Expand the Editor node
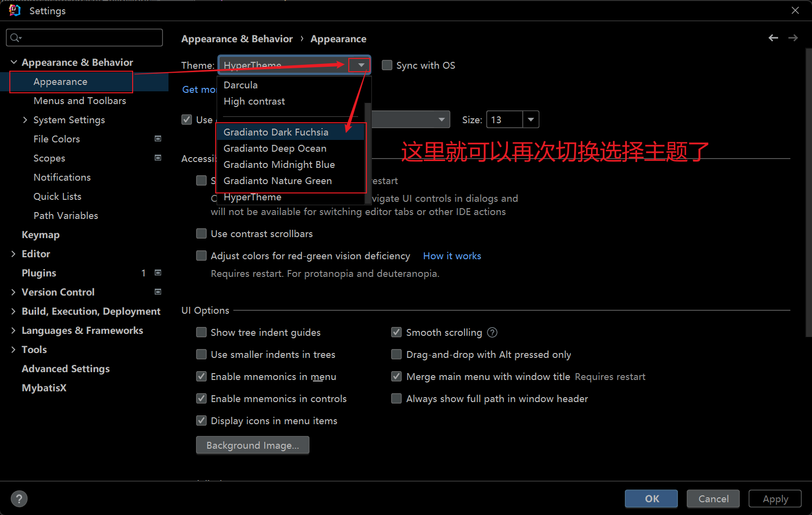Screen dimensions: 812x515 point(13,254)
